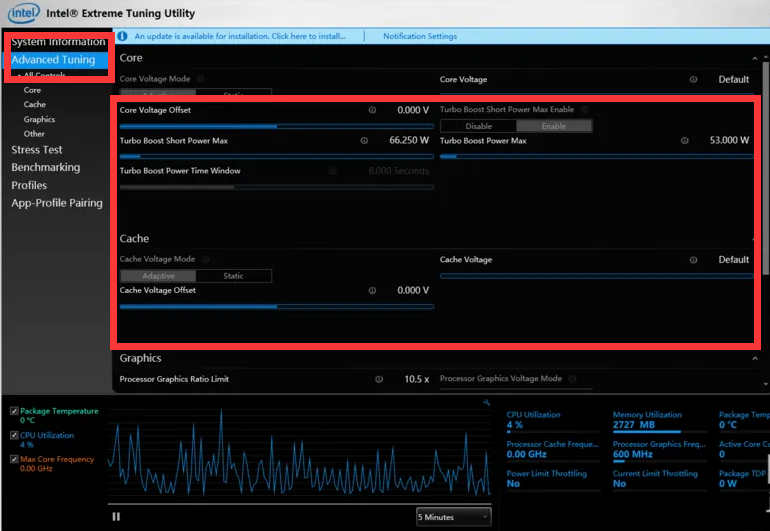
Task: Uncheck Max Core Frequency monitor checkbox
Action: point(14,459)
